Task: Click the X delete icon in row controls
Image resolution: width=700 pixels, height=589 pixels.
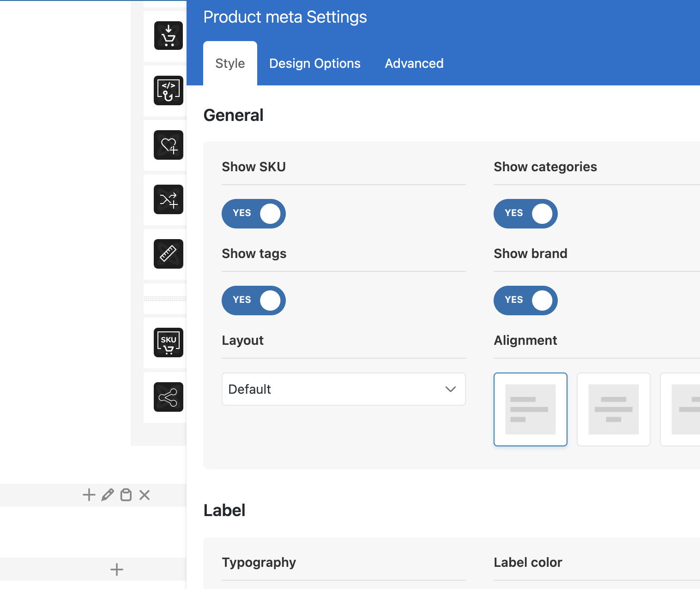Action: point(145,495)
